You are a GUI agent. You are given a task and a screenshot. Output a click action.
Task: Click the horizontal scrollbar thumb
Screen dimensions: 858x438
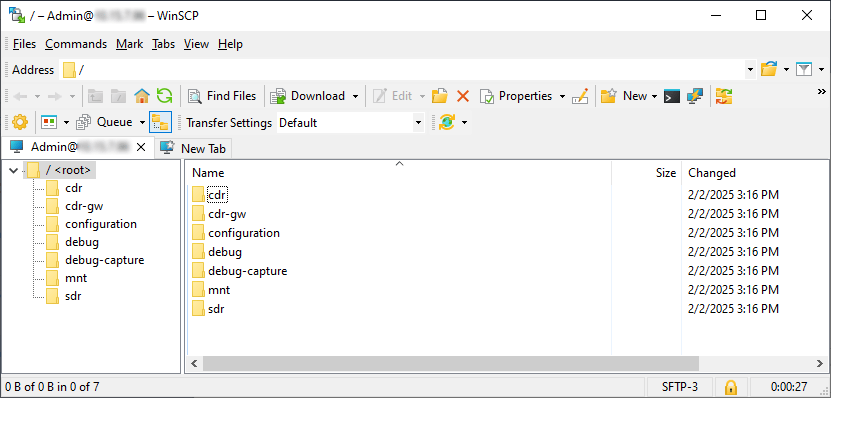point(451,364)
